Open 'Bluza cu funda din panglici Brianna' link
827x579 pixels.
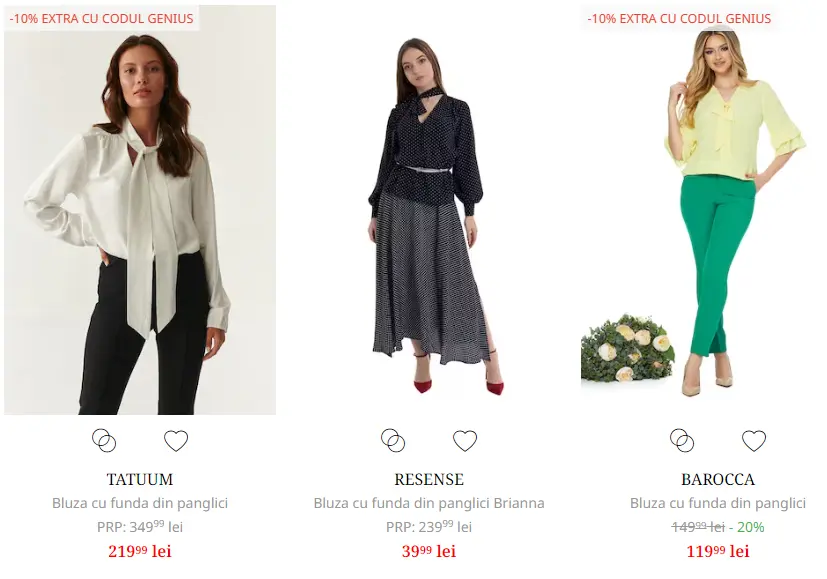(x=429, y=503)
